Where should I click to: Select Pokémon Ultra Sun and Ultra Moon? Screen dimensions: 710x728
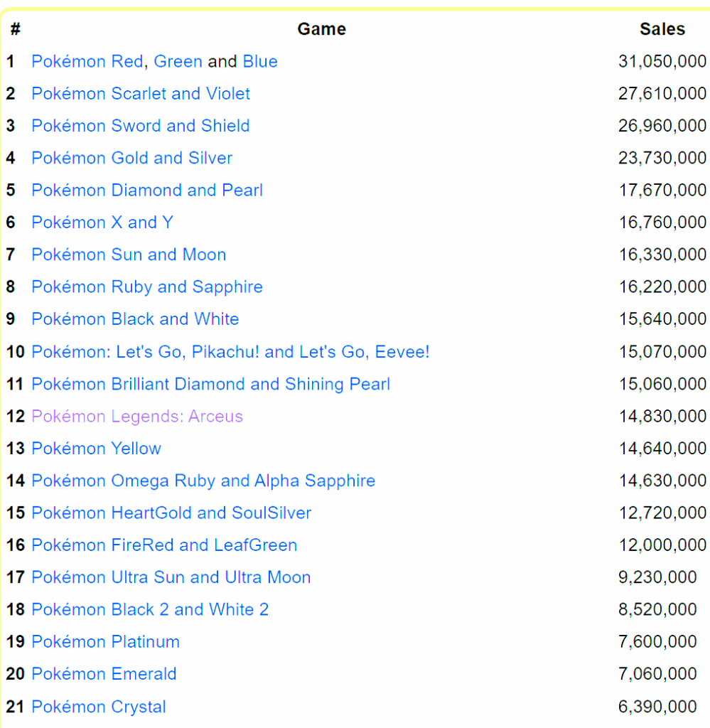[171, 577]
